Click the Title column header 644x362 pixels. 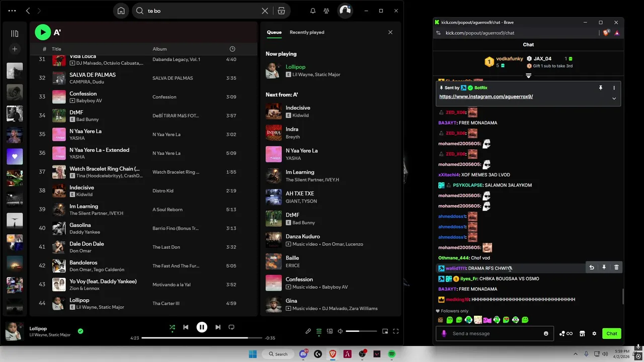click(x=56, y=49)
